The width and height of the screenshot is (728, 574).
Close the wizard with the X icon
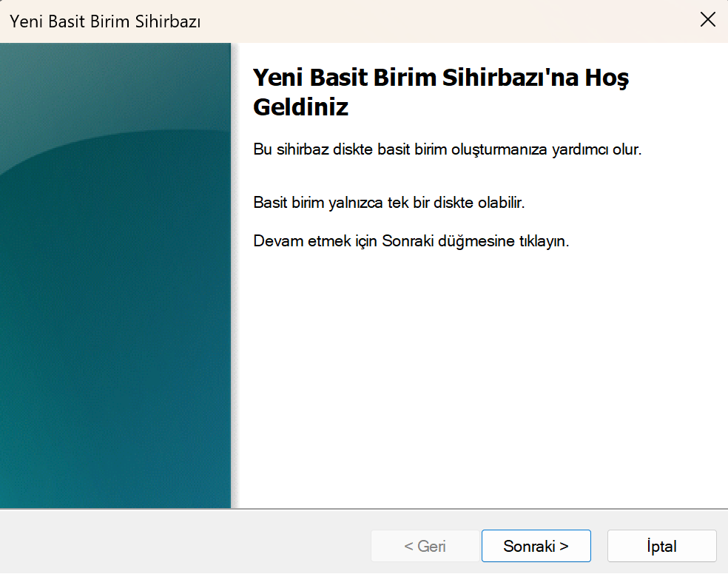tap(707, 21)
